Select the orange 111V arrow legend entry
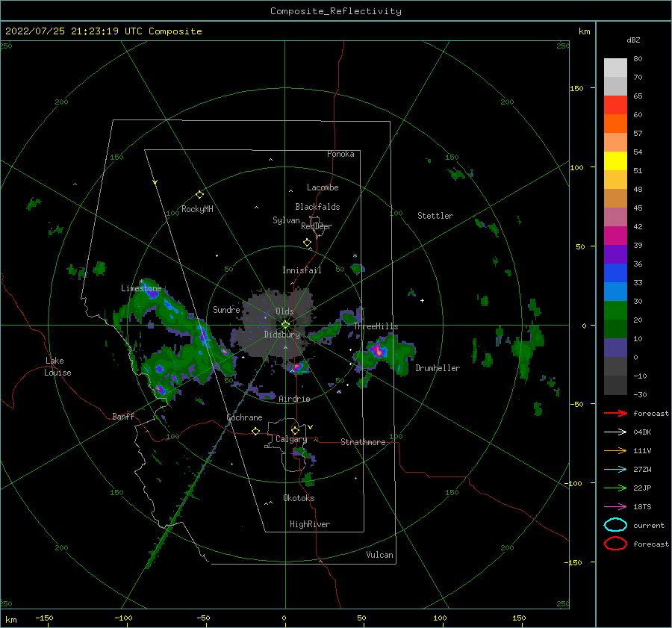The width and height of the screenshot is (672, 628). pyautogui.click(x=615, y=450)
